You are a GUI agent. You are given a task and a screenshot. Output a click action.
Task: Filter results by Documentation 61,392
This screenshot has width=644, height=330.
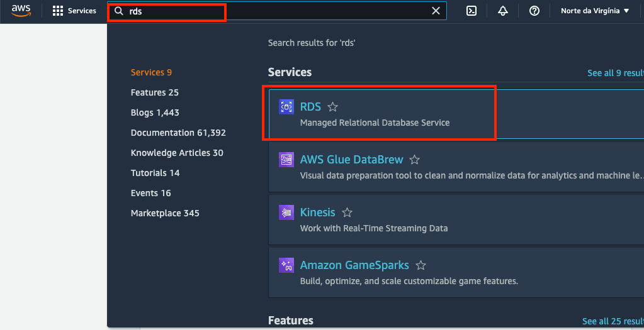pyautogui.click(x=178, y=133)
